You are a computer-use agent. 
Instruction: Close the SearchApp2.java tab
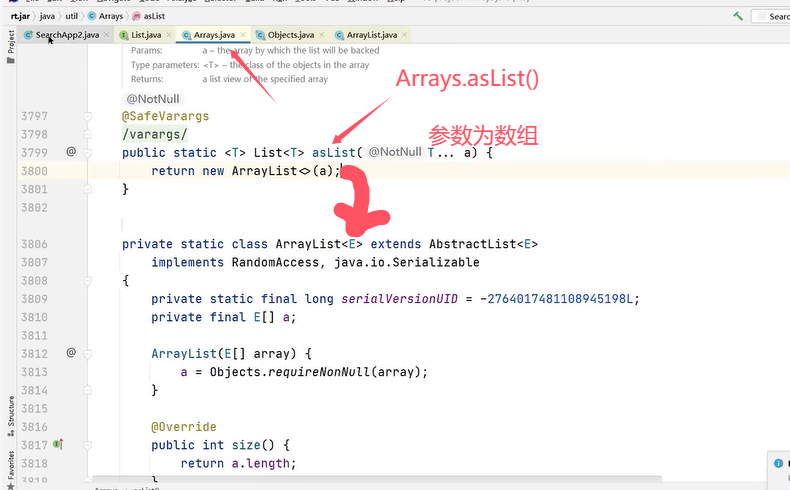[106, 35]
